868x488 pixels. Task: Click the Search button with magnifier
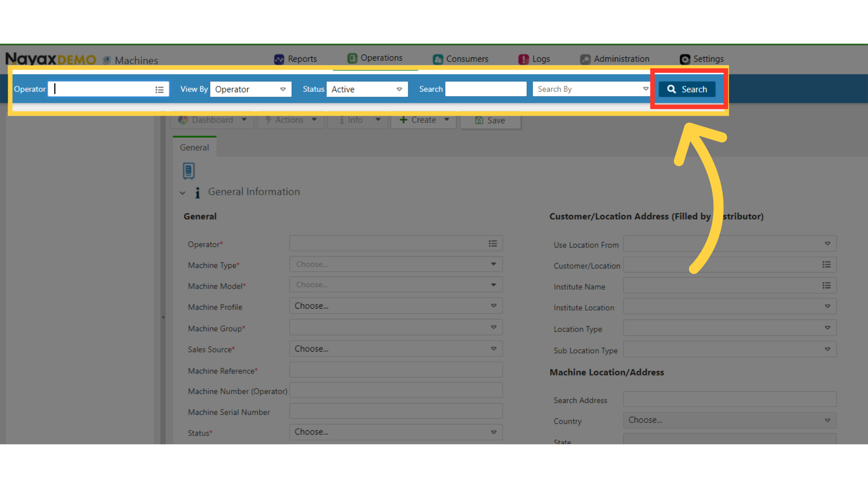pyautogui.click(x=687, y=89)
